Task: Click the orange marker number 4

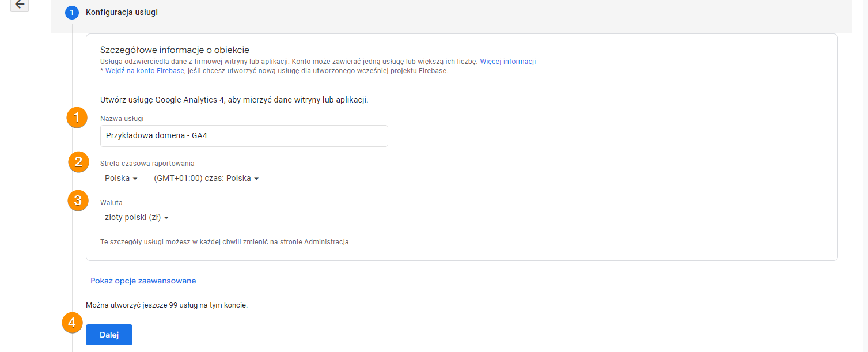Action: [x=72, y=323]
